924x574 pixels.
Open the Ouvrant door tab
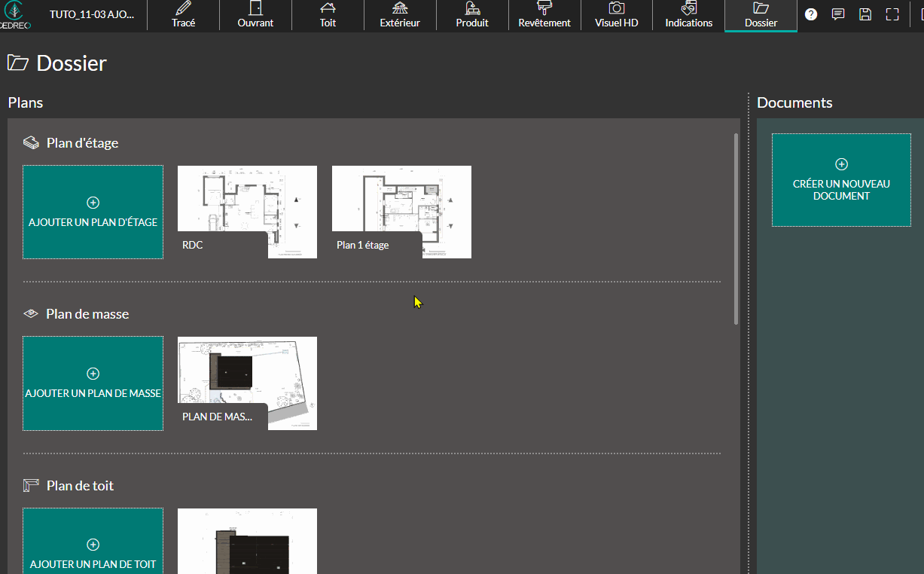[255, 15]
